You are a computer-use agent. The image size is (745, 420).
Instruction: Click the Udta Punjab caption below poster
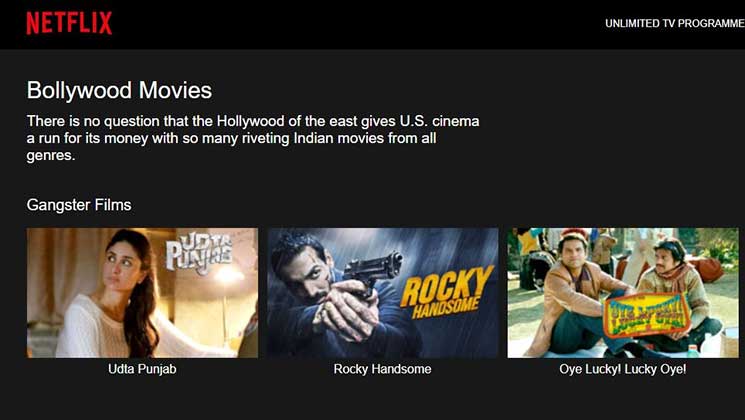[x=142, y=369]
